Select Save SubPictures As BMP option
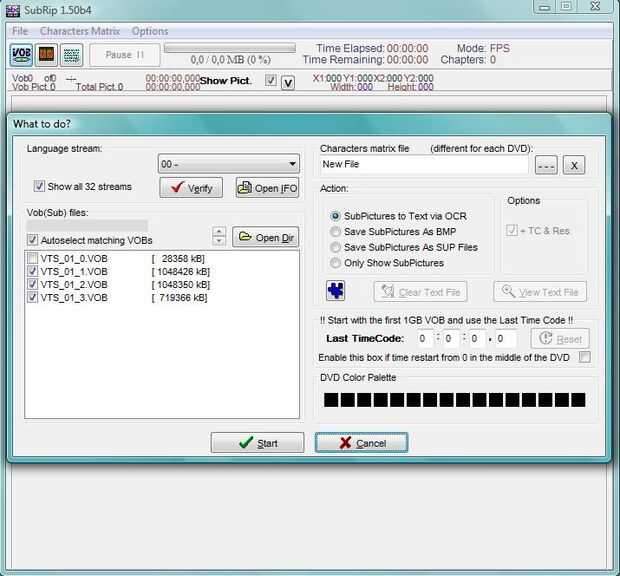Screen dimensions: 620x576 pos(335,232)
